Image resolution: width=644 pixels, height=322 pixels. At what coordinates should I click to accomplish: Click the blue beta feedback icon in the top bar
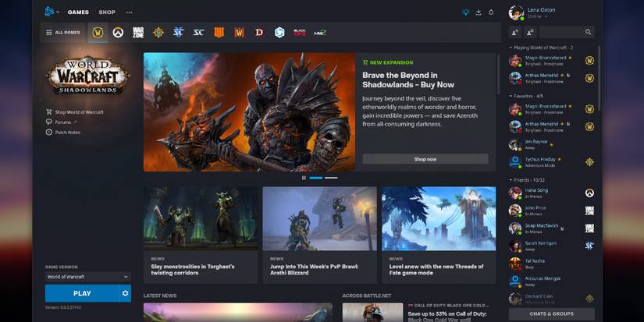click(465, 12)
